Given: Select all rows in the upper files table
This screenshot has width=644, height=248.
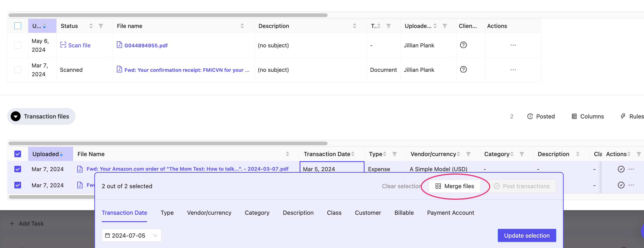Looking at the screenshot, I should pyautogui.click(x=18, y=26).
